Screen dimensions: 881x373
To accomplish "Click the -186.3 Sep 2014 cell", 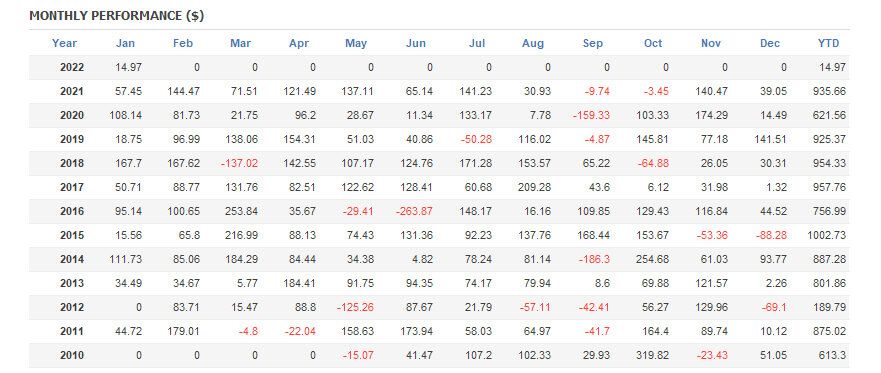I will pyautogui.click(x=594, y=260).
